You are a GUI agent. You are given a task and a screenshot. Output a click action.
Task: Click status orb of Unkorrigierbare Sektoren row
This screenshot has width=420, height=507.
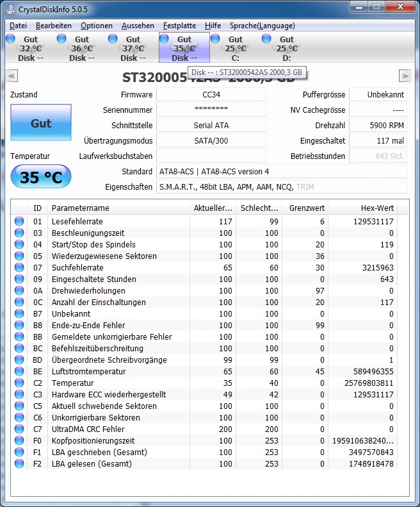pyautogui.click(x=19, y=417)
